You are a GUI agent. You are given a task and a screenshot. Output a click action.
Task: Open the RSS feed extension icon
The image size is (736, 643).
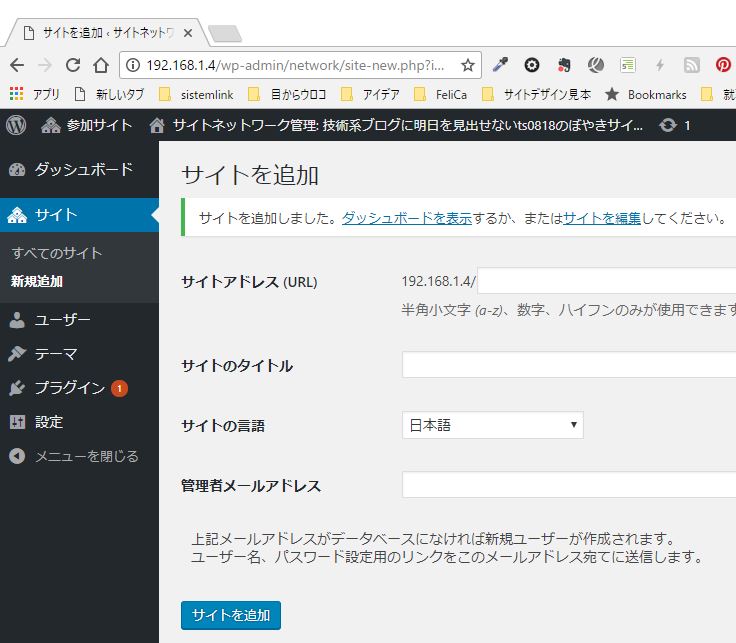click(691, 65)
